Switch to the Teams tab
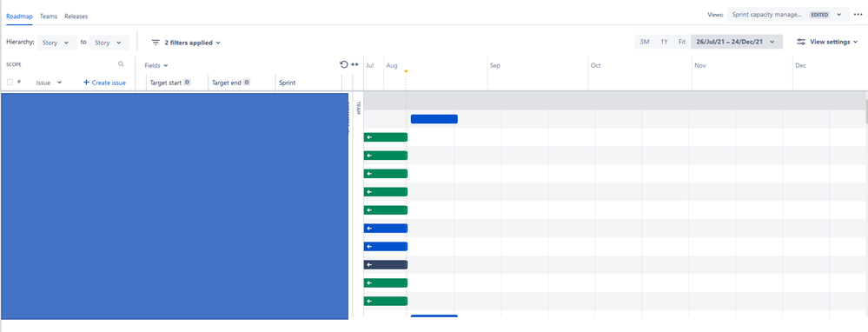This screenshot has width=868, height=332. 48,17
